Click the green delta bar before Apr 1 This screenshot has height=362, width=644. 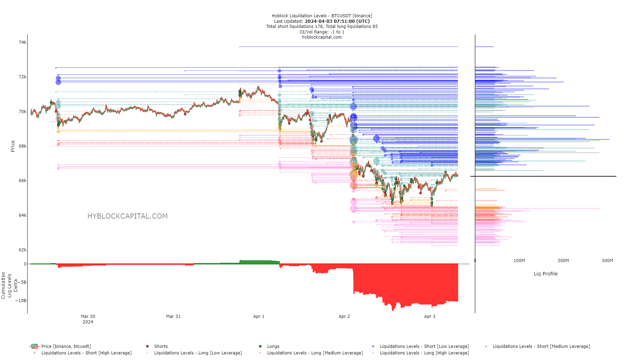pyautogui.click(x=260, y=262)
